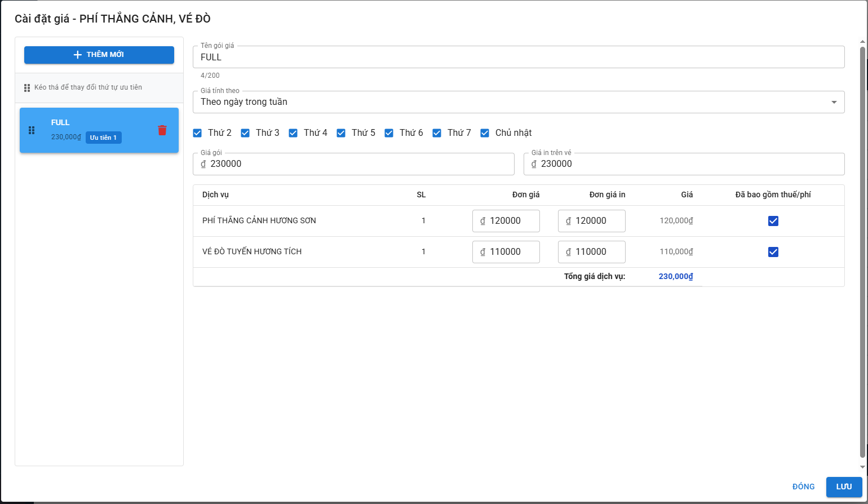Toggle the Thứ 5 checkbox
This screenshot has height=504, width=868.
click(x=341, y=133)
